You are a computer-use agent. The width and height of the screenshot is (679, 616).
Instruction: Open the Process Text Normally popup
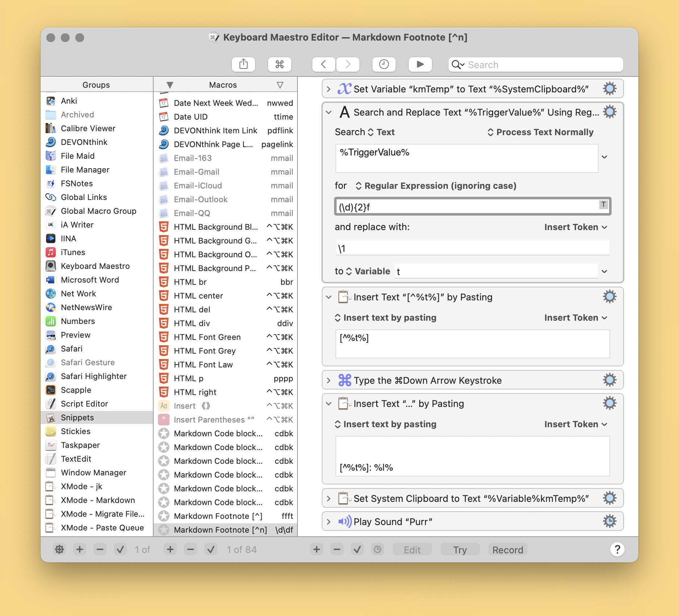[540, 132]
